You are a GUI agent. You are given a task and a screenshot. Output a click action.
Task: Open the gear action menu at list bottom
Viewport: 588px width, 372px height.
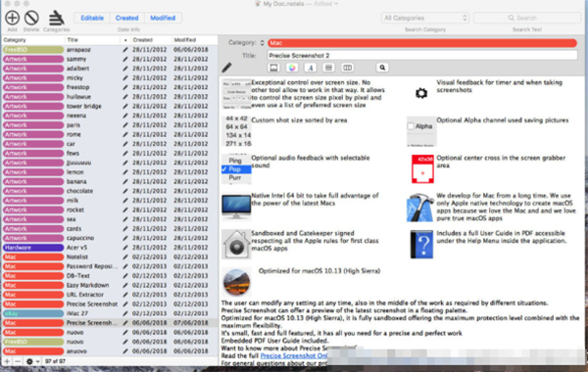(x=32, y=361)
